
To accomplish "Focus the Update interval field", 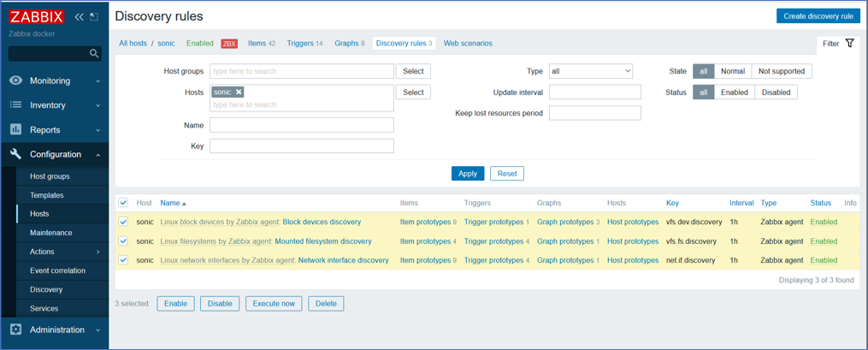I will (595, 92).
